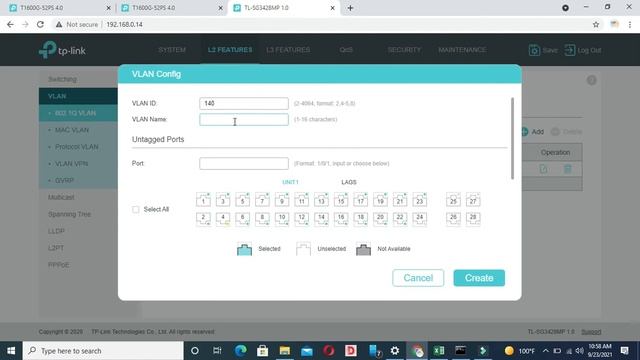Click the Save configuration icon
This screenshot has height=360, width=640.
tap(534, 50)
